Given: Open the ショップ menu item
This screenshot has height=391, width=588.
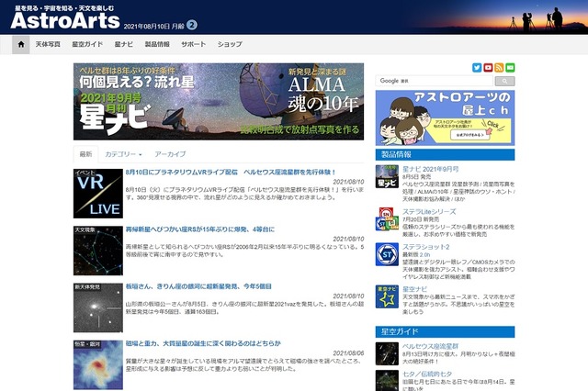Looking at the screenshot, I should (230, 44).
